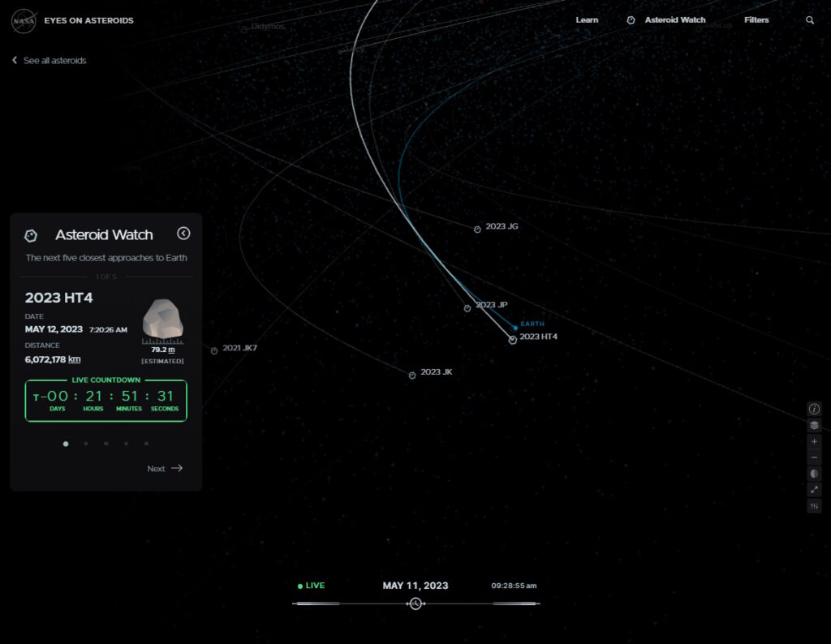Click the Earth label in scene
This screenshot has width=831, height=644.
532,324
